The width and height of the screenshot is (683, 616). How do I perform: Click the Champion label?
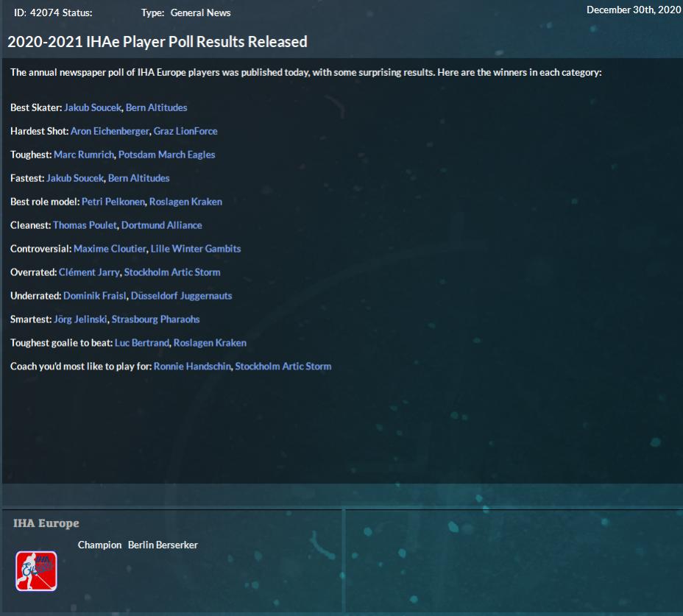tap(100, 545)
